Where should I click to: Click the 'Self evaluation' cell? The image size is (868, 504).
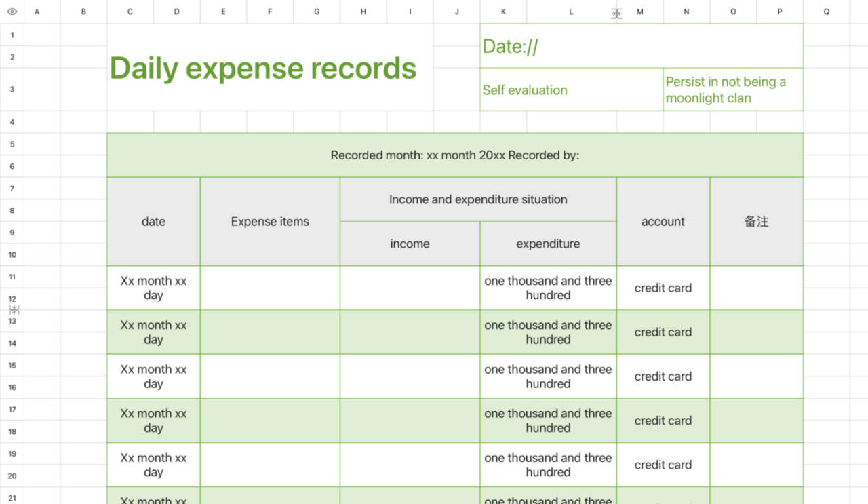pos(571,90)
